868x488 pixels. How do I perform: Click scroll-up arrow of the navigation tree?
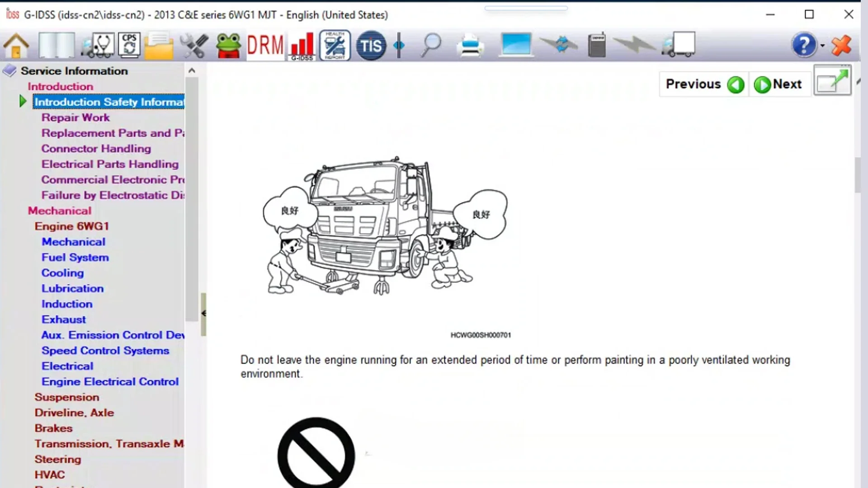pos(192,70)
